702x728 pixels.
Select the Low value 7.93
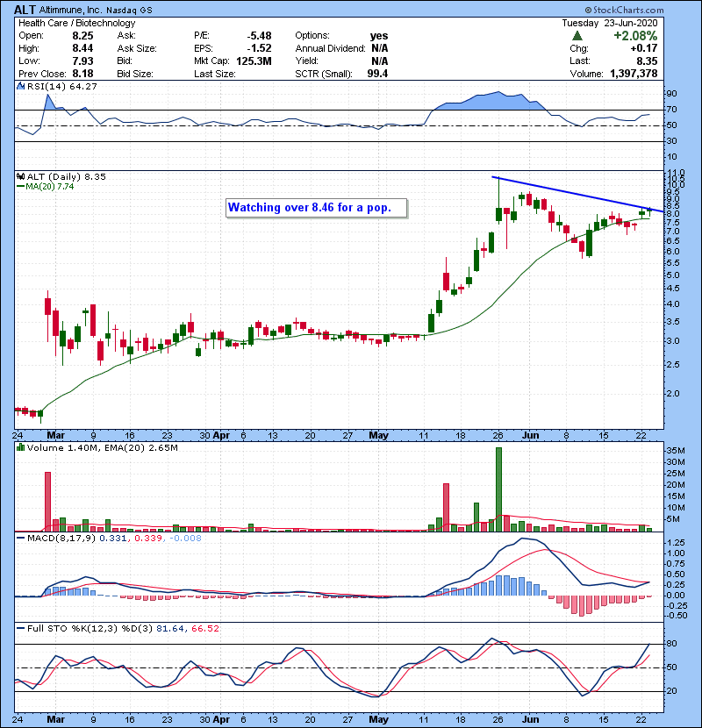(82, 61)
